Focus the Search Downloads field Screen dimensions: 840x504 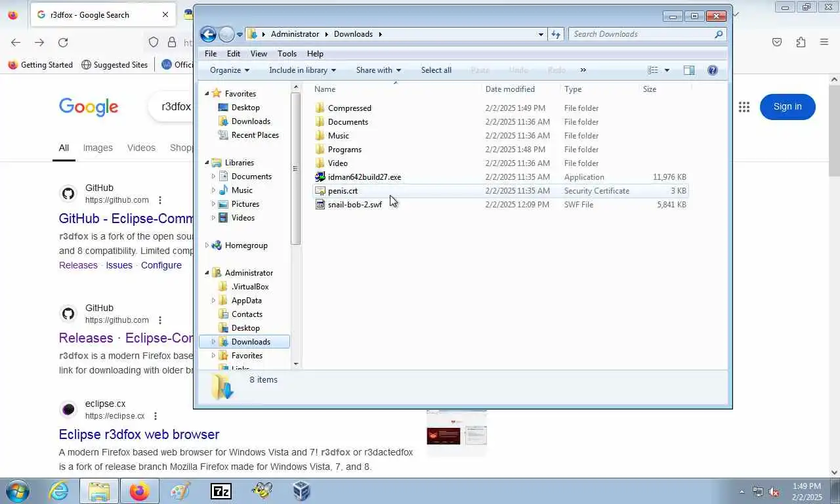[646, 34]
